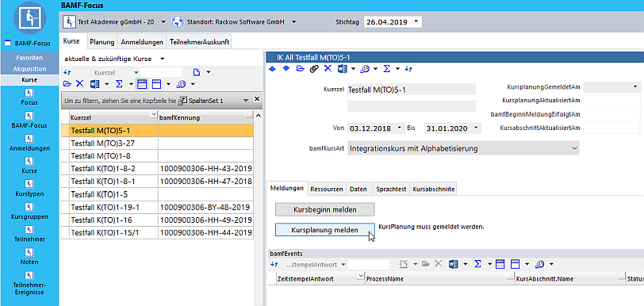The width and height of the screenshot is (644, 306).
Task: Click sigma sum icon in course list toolbar
Action: (x=119, y=84)
